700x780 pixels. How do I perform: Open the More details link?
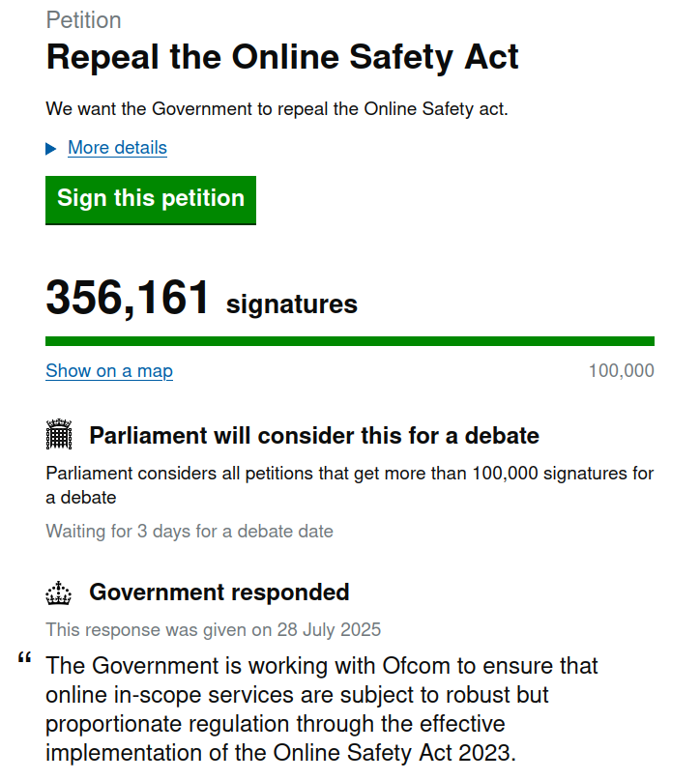coord(117,148)
